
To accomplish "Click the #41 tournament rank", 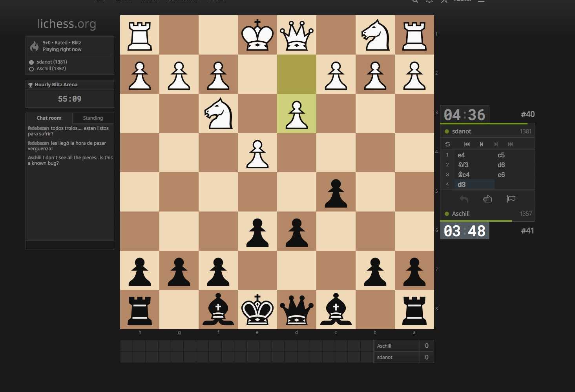I will tap(528, 231).
